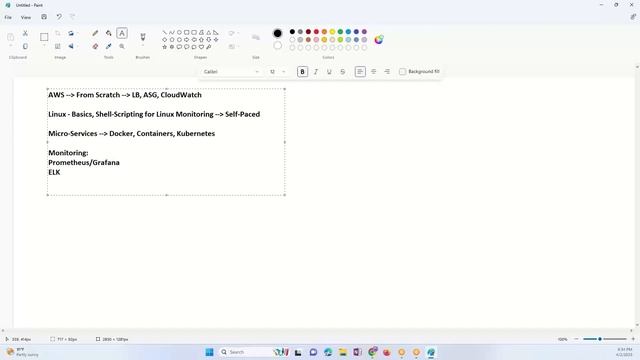640x360 pixels.
Task: Click the zoom out minus button
Action: coord(576,339)
